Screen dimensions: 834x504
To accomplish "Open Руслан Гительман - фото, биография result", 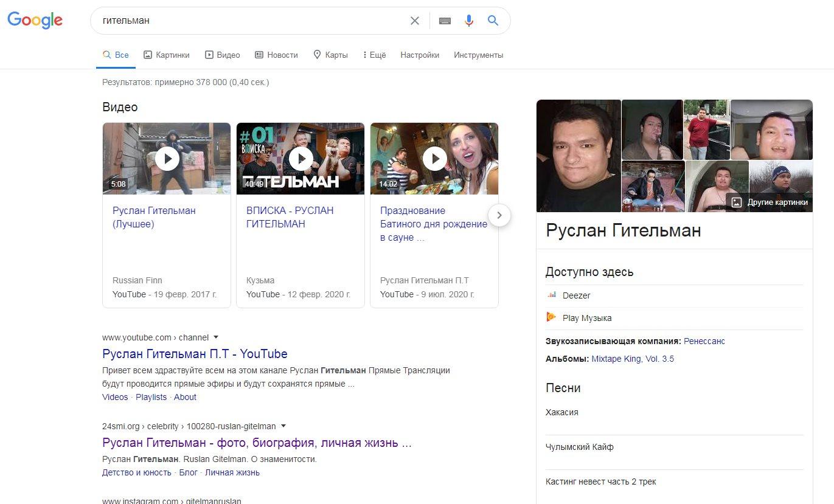I will click(x=257, y=443).
